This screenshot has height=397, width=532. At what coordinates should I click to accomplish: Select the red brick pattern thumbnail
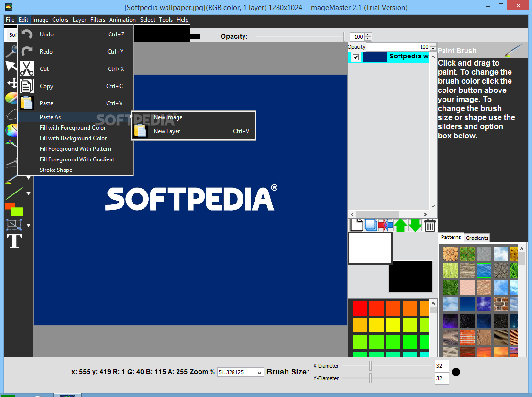click(x=467, y=338)
